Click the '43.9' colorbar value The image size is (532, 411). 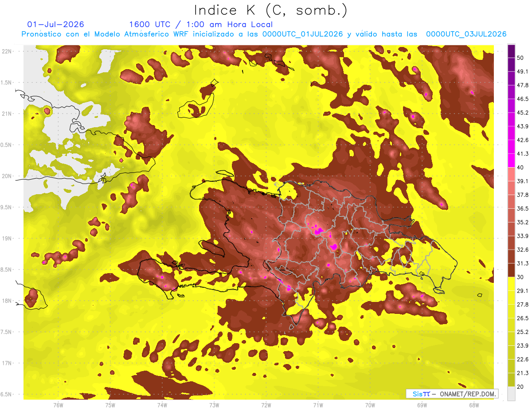pos(523,126)
